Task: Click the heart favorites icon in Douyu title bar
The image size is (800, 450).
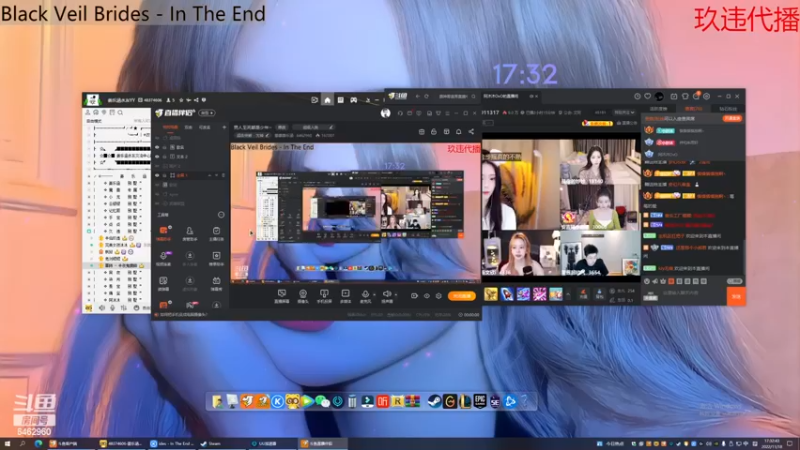Action: [647, 96]
